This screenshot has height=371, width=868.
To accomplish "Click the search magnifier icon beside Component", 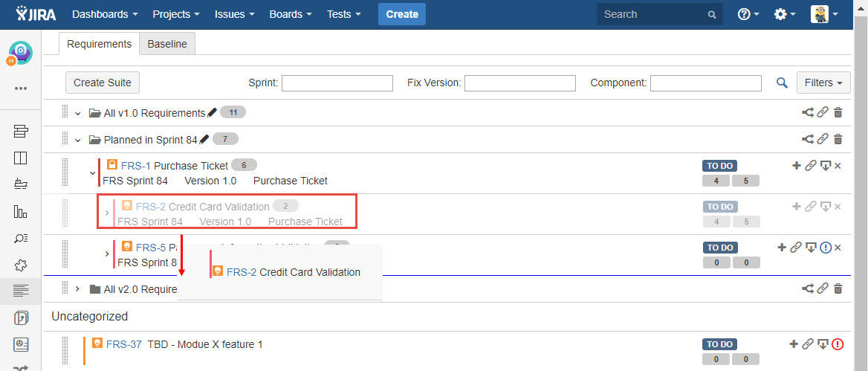I will click(782, 83).
